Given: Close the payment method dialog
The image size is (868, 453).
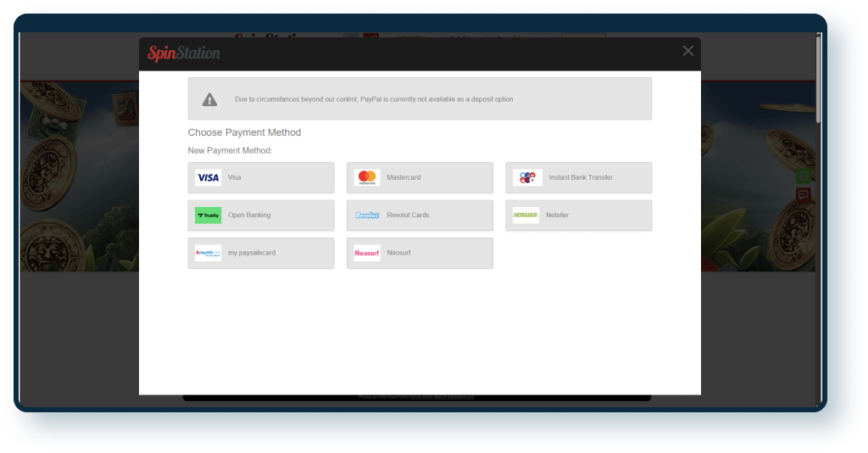Looking at the screenshot, I should 688,51.
